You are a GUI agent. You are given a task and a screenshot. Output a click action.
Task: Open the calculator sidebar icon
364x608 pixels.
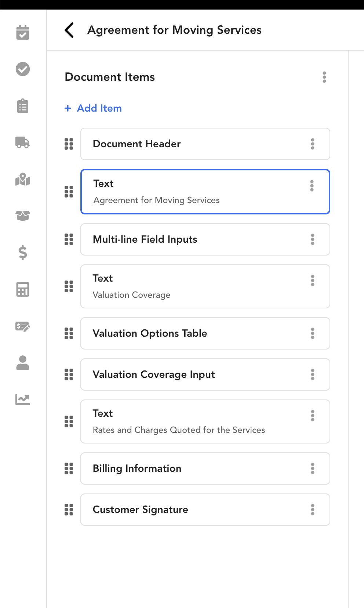coord(23,289)
